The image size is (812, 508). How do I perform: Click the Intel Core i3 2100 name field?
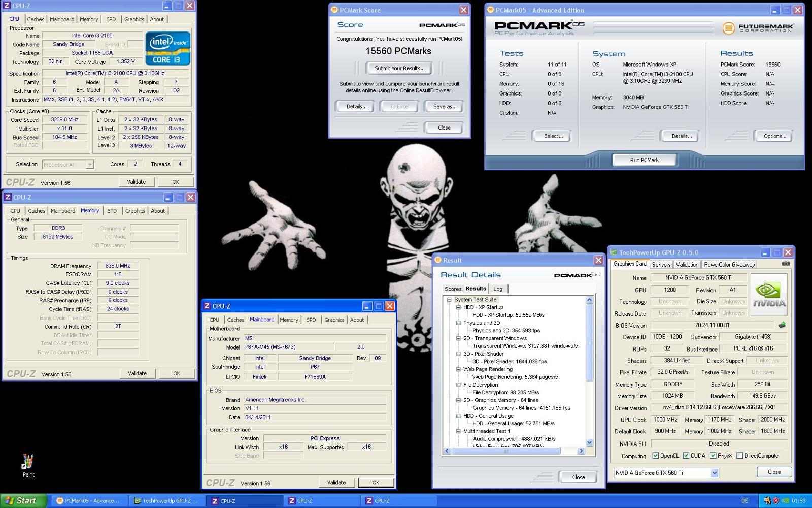(x=92, y=36)
